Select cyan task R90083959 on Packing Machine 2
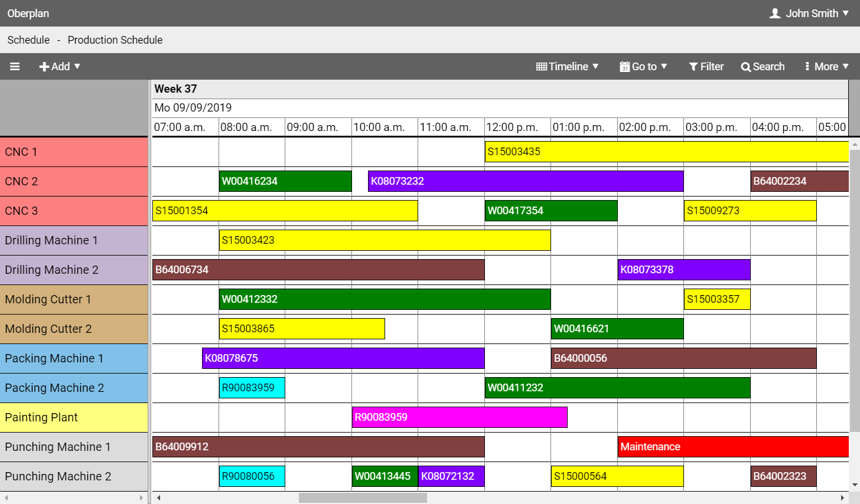This screenshot has height=504, width=860. tap(252, 388)
